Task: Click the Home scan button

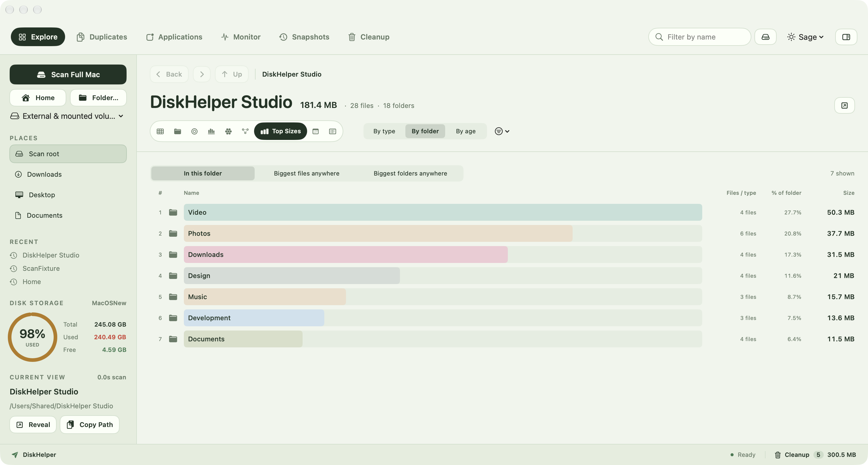Action: (38, 98)
